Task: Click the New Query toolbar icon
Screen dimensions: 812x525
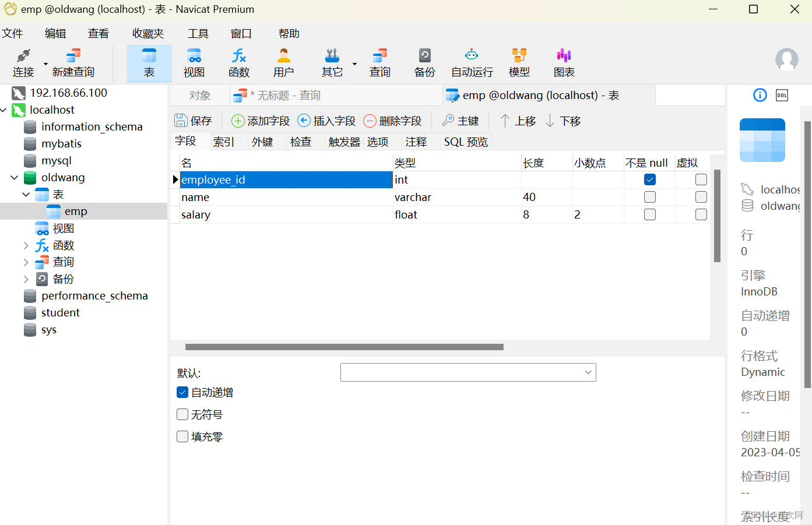Action: coord(73,63)
